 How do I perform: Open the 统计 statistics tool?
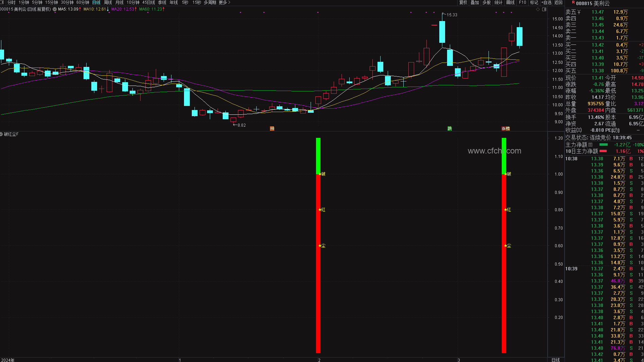[x=499, y=2]
